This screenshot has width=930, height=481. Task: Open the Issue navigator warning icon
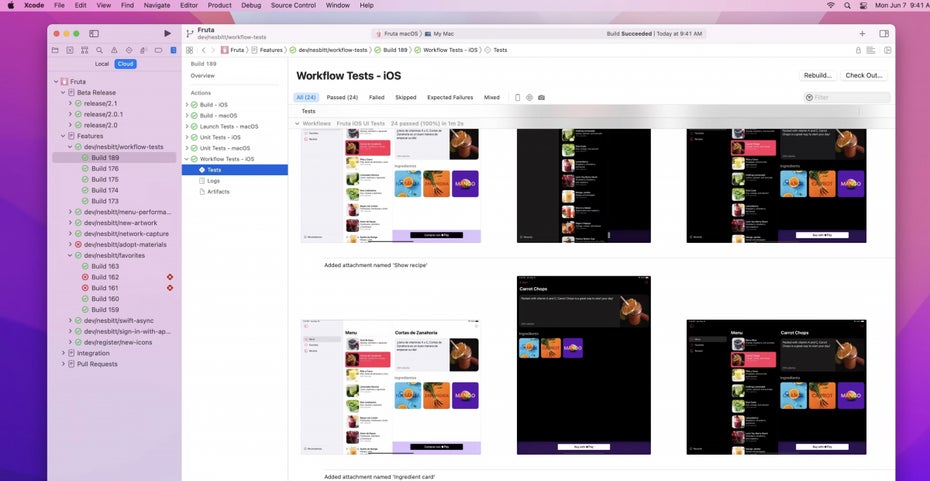click(114, 50)
